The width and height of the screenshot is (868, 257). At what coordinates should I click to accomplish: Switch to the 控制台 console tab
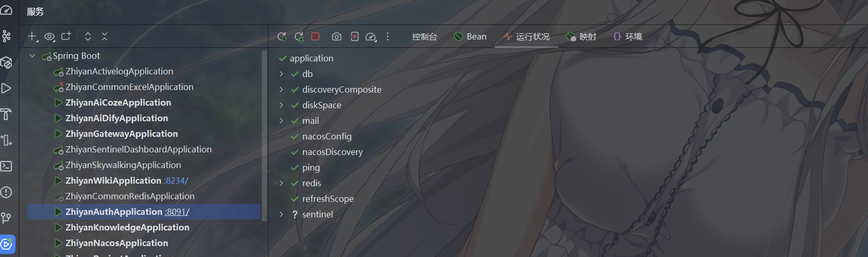[424, 36]
